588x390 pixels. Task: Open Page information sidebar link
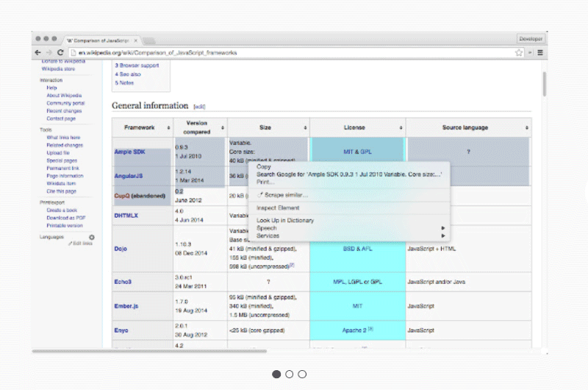click(x=65, y=176)
